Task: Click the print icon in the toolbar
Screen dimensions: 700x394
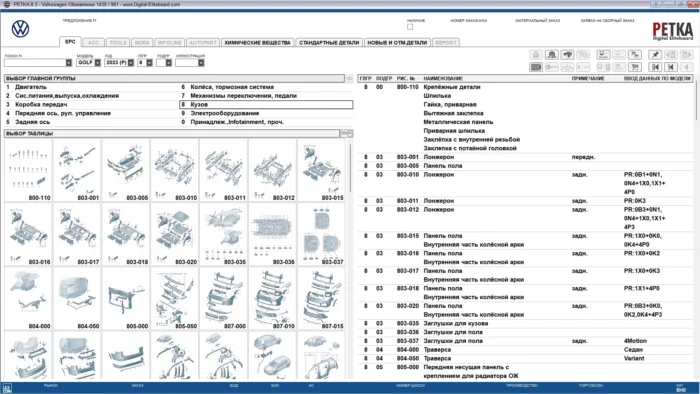Action: [x=536, y=55]
